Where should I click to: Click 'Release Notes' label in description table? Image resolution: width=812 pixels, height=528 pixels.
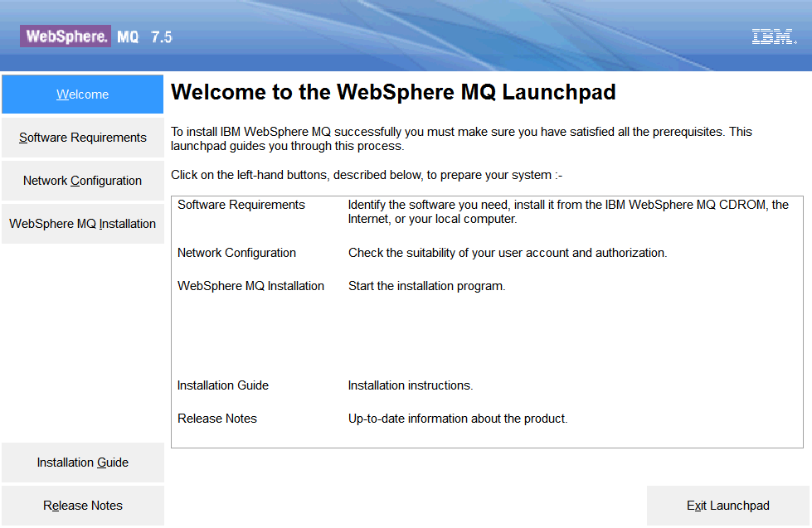pos(217,419)
